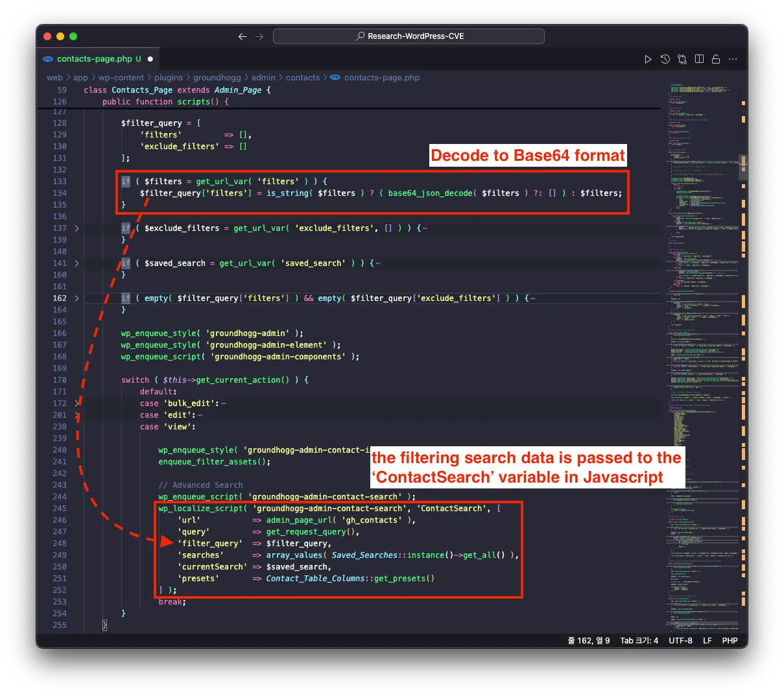The height and width of the screenshot is (696, 784).
Task: Click '$filter_query = [' on line 128
Action: [x=161, y=123]
